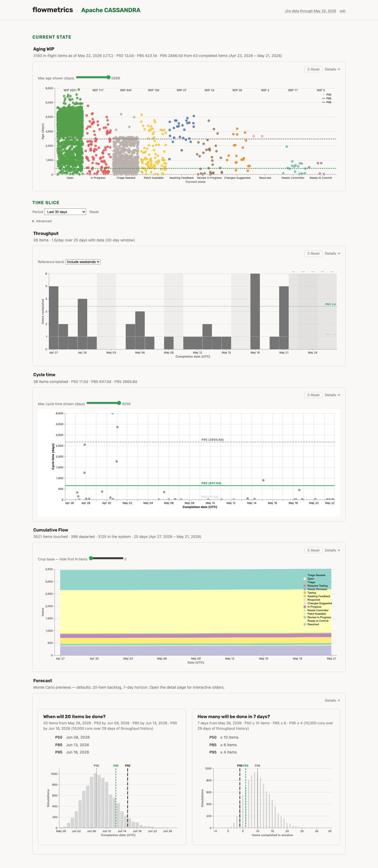Click the P85 marker in the 20 items forecast
The image size is (378, 868).
click(116, 766)
